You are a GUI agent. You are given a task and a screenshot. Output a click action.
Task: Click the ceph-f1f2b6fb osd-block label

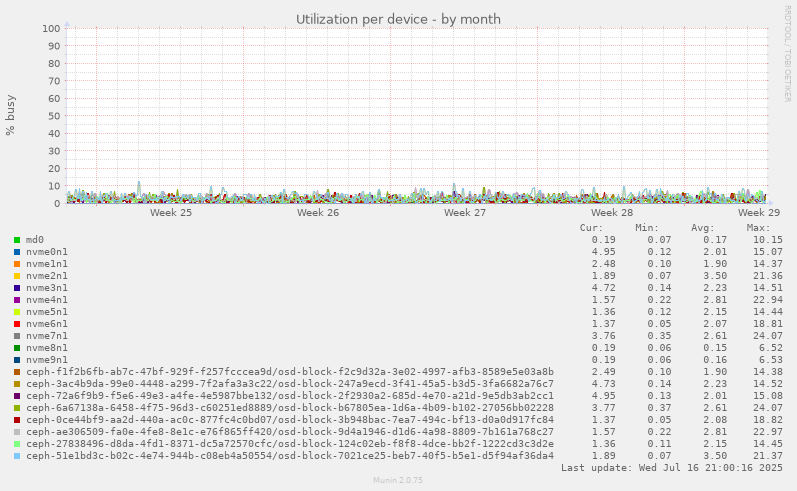(290, 372)
